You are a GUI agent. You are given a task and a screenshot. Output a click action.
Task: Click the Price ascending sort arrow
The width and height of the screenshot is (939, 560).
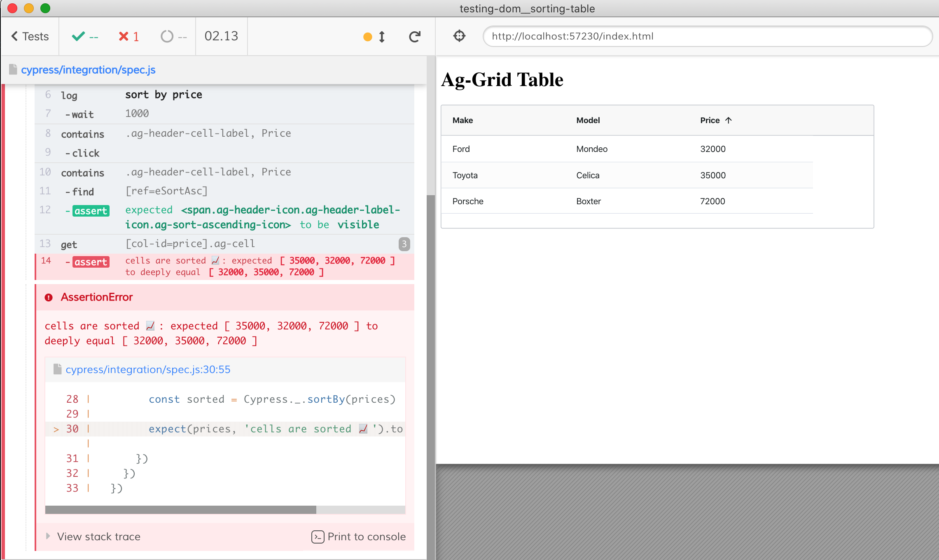pos(728,120)
